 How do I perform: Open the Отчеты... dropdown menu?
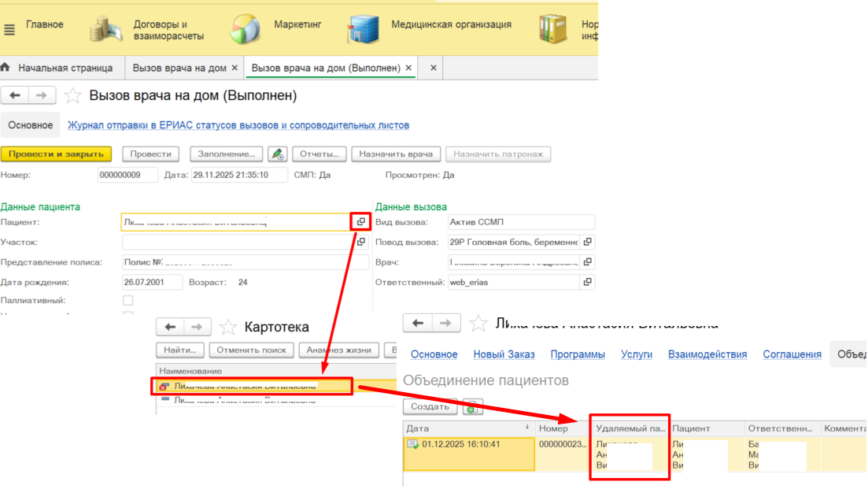coord(319,154)
